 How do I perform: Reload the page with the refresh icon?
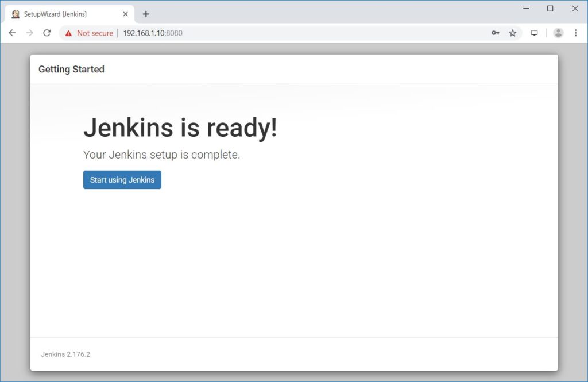click(47, 33)
